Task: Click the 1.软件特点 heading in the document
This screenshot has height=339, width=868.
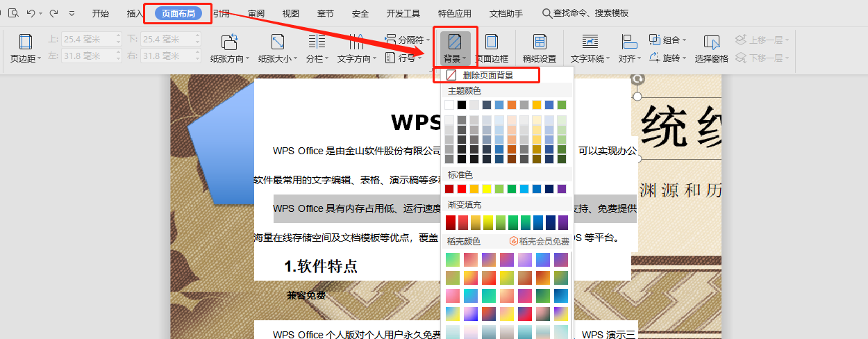Action: (x=321, y=265)
